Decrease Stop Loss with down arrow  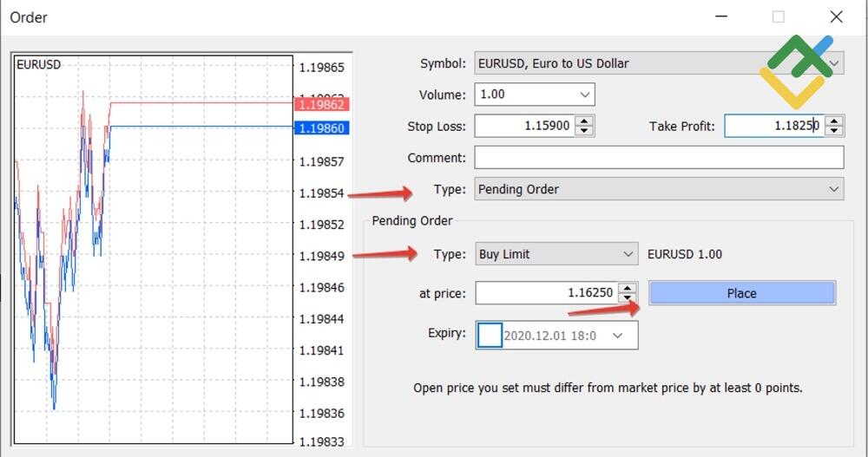(x=585, y=131)
